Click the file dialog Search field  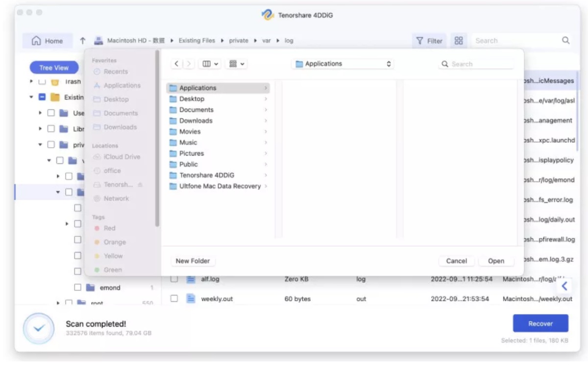pos(475,64)
